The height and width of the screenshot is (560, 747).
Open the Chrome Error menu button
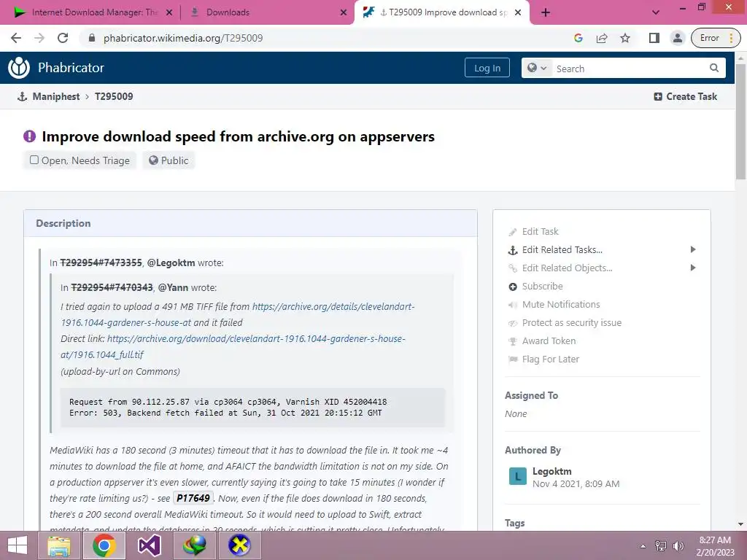point(716,38)
